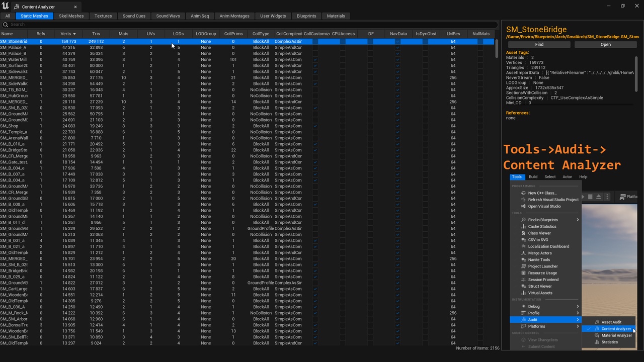Click the Unreal Engine logo icon
This screenshot has height=362, width=644.
tap(5, 6)
